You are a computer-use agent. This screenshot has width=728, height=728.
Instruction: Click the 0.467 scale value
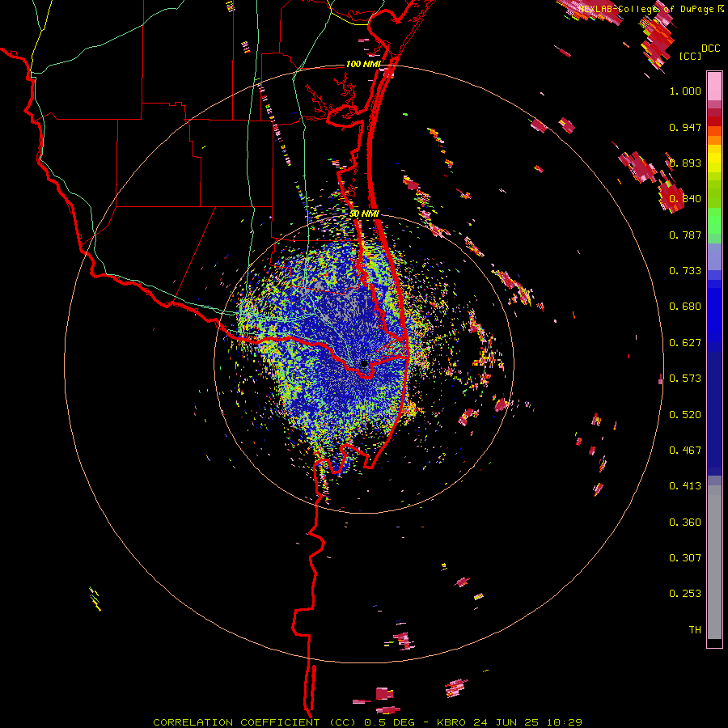pyautogui.click(x=685, y=451)
